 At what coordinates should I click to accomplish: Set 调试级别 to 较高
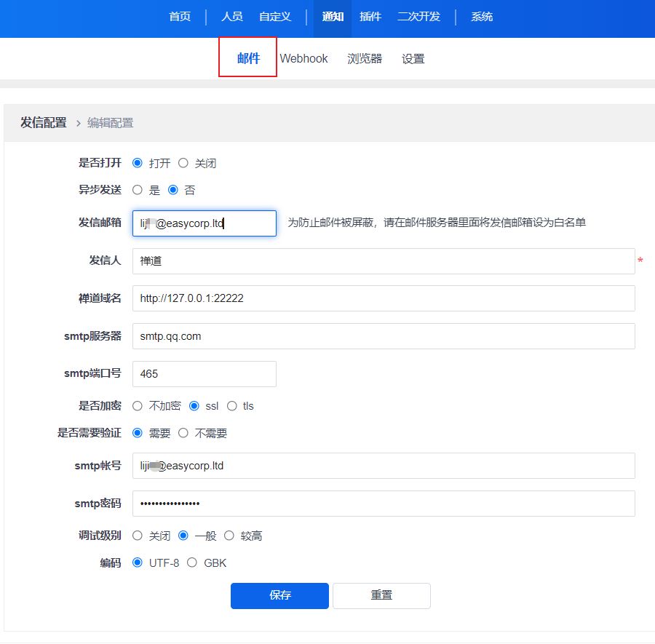point(229,536)
